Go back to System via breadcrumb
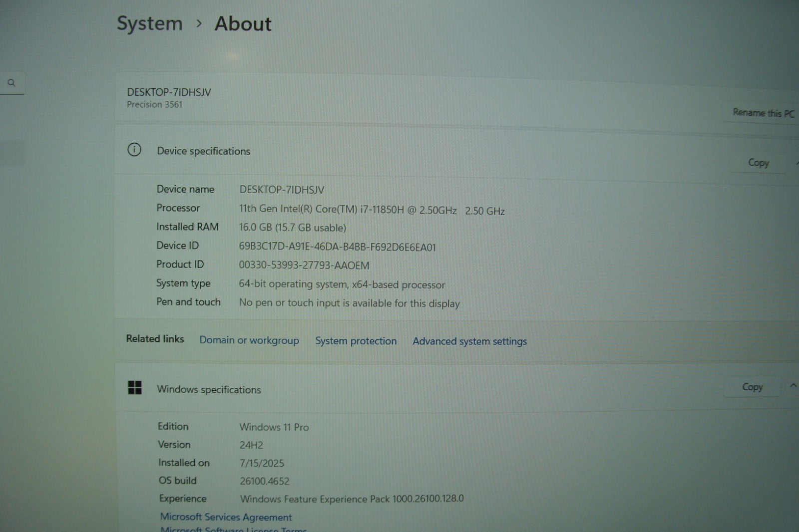The image size is (799, 532). click(150, 23)
